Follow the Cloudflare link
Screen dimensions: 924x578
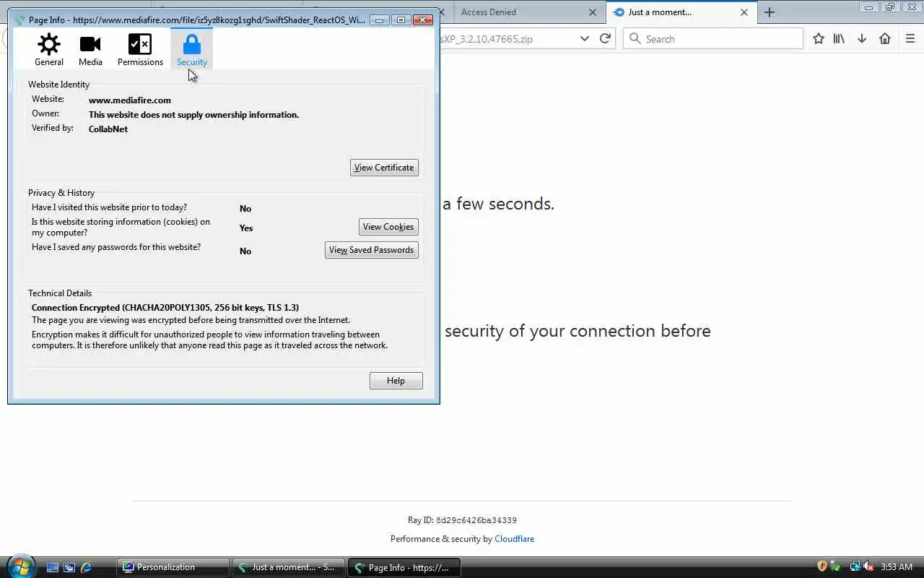click(x=514, y=539)
